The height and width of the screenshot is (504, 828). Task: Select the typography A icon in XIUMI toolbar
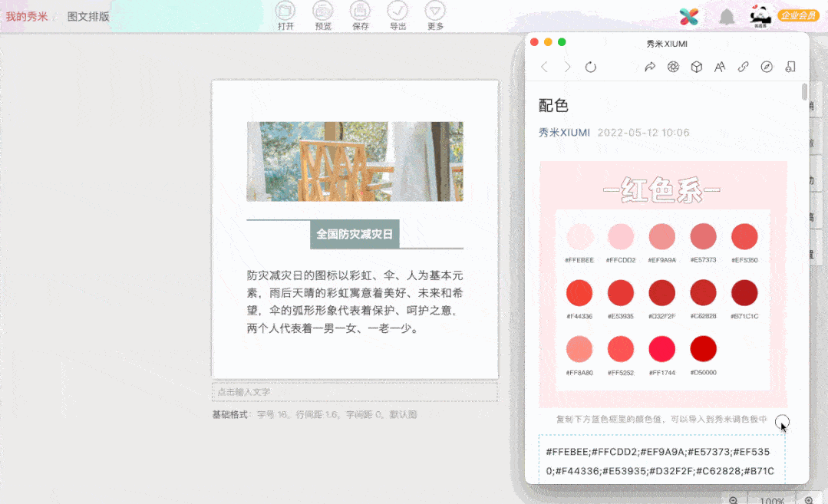[x=720, y=67]
